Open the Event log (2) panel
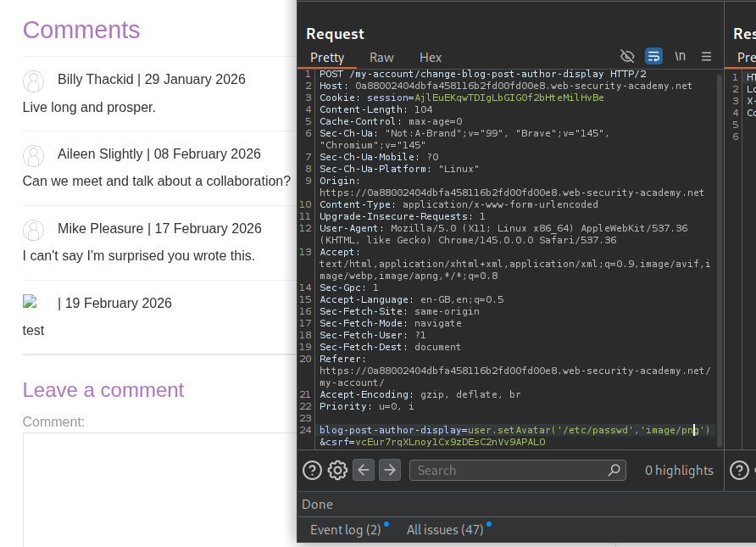The image size is (756, 547). (x=345, y=529)
